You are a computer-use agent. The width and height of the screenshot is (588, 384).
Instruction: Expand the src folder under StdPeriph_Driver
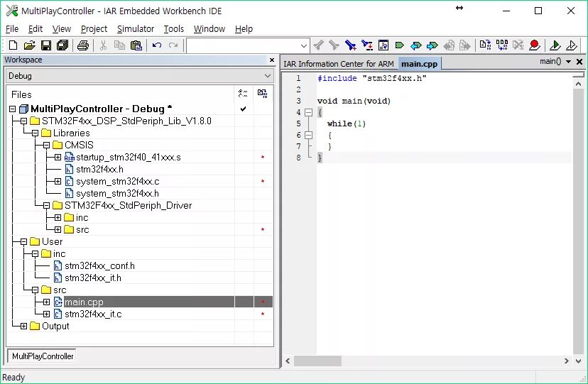click(x=58, y=230)
